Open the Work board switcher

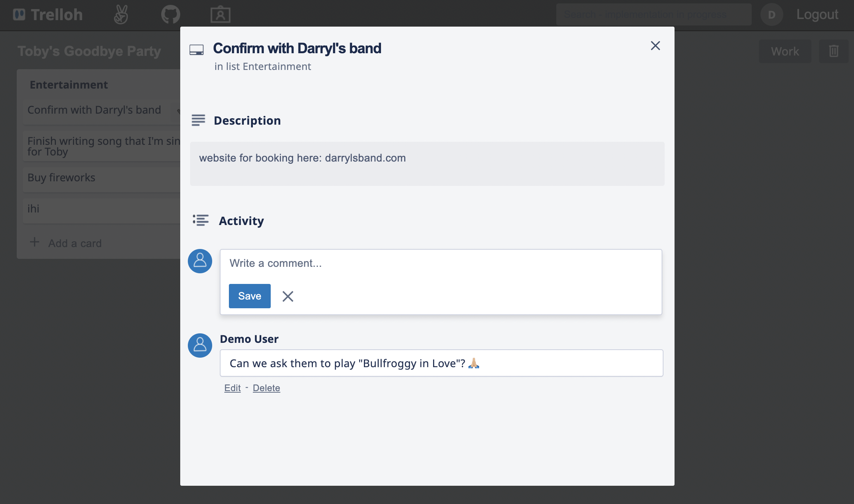coord(785,51)
